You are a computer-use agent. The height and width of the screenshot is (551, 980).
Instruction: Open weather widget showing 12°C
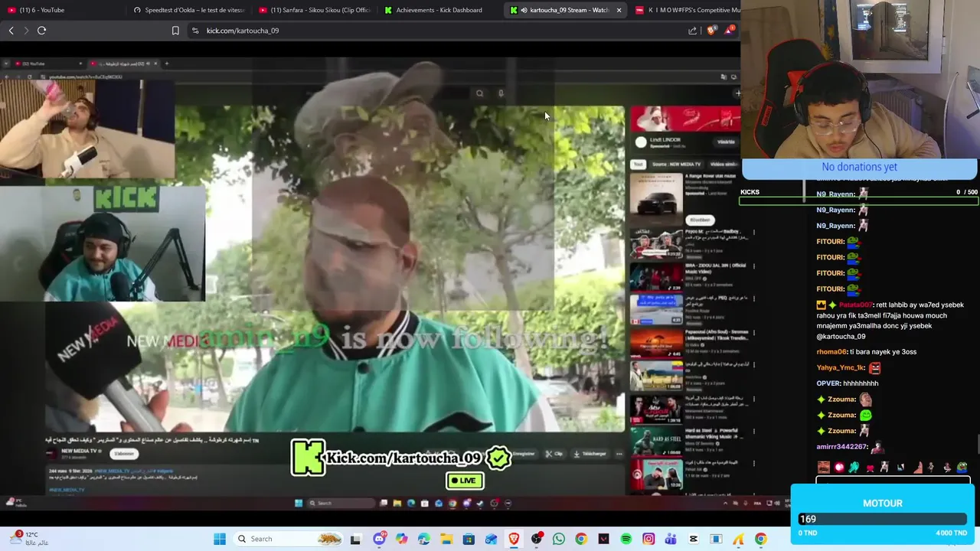[x=29, y=539]
